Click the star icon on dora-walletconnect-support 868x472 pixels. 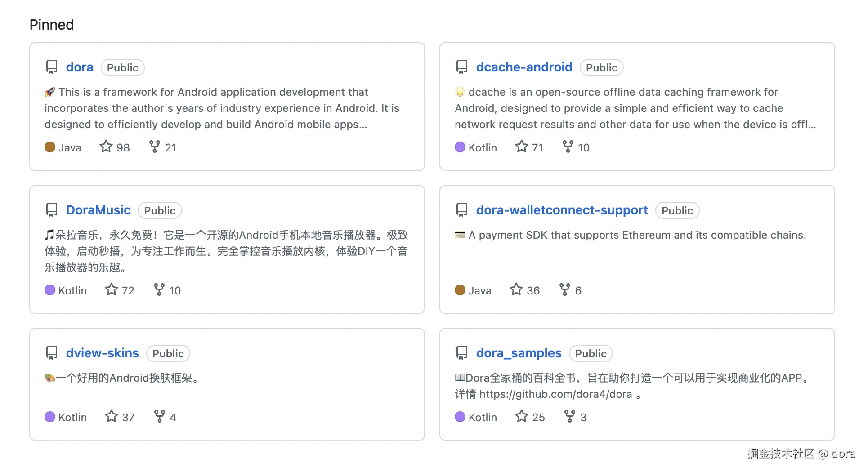click(x=516, y=289)
